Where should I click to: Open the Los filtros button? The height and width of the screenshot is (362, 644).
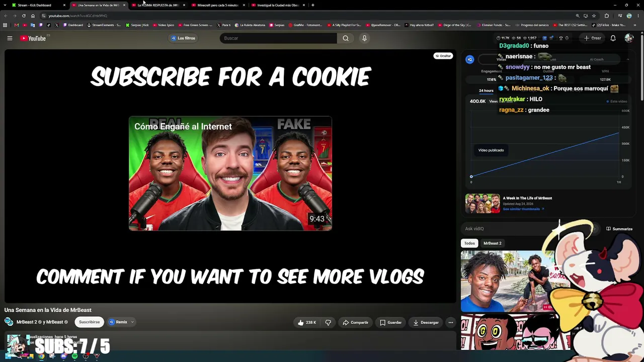click(x=183, y=38)
